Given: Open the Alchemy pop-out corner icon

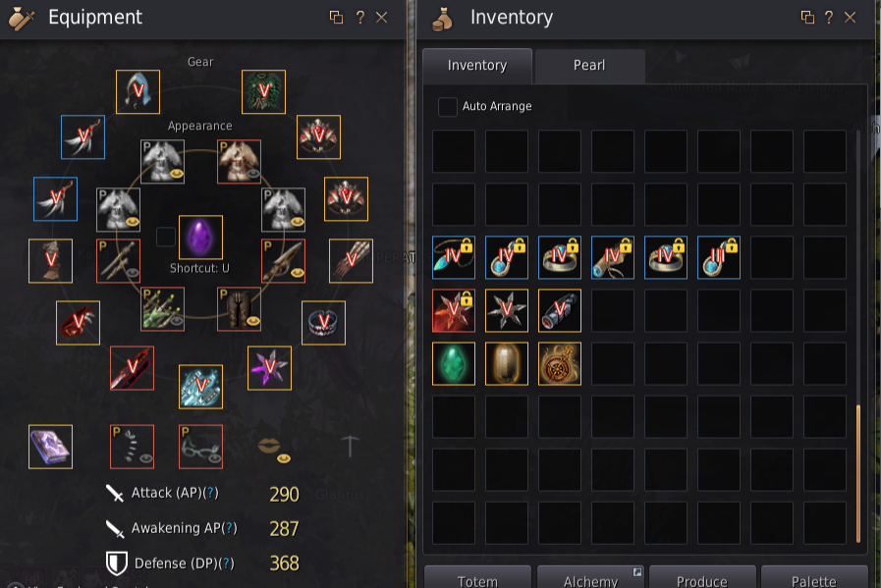Looking at the screenshot, I should tap(637, 572).
